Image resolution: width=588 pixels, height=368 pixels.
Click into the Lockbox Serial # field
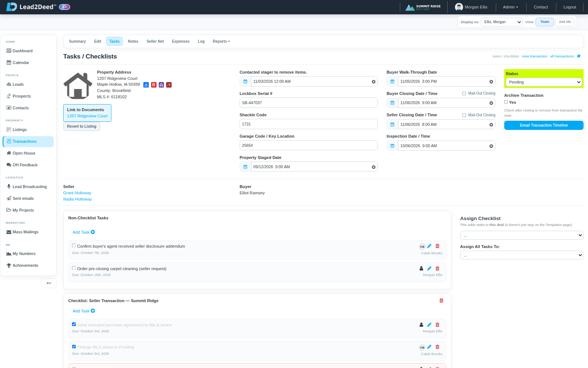[x=308, y=103]
